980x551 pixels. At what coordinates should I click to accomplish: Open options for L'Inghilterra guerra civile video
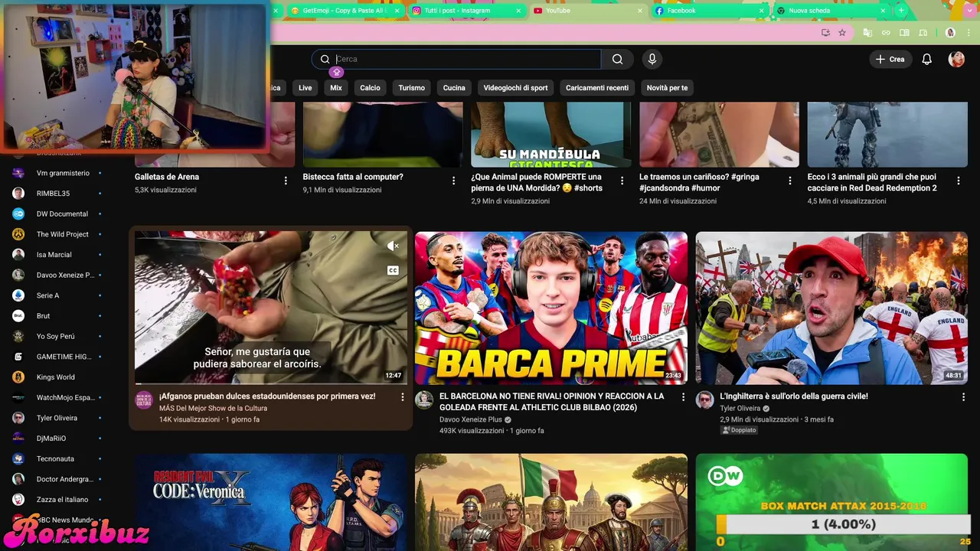coord(963,397)
